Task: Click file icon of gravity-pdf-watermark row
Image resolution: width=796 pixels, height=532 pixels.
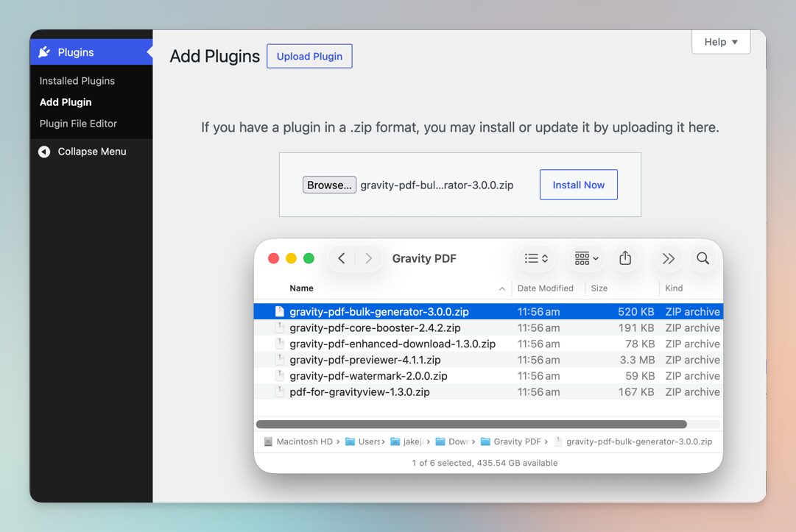Action: coord(279,376)
